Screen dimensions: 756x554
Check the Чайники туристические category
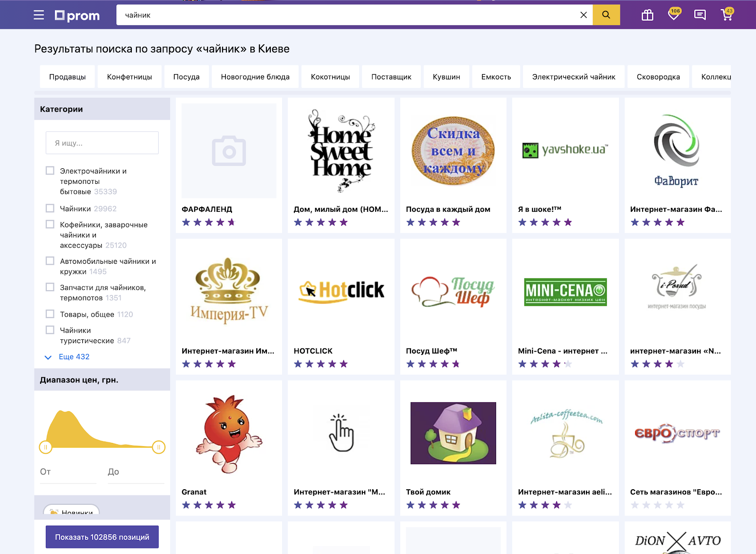point(50,330)
